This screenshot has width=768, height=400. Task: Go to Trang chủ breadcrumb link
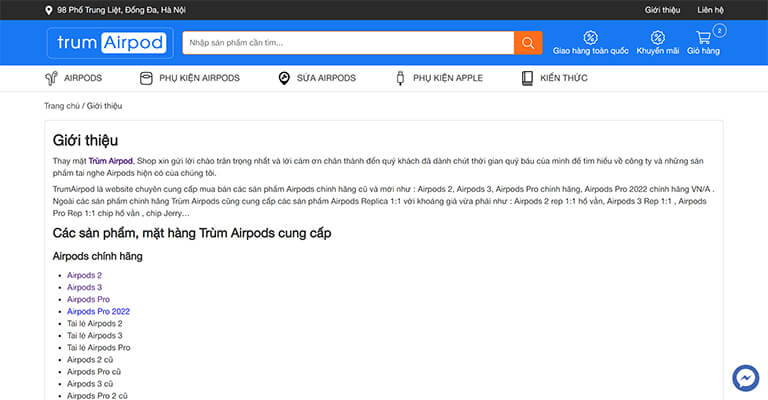(62, 106)
